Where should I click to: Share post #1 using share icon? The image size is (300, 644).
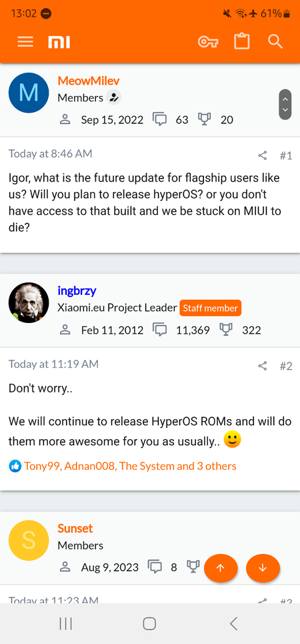tap(263, 155)
